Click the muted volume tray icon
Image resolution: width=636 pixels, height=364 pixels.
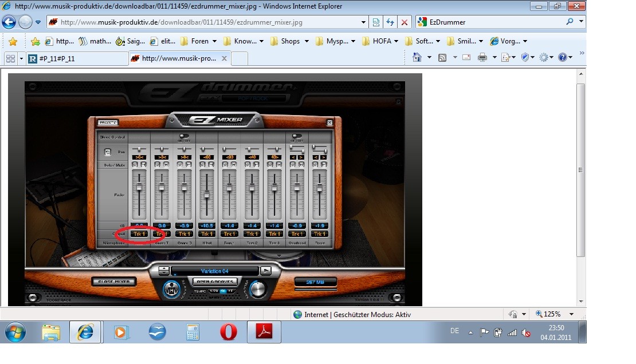526,333
